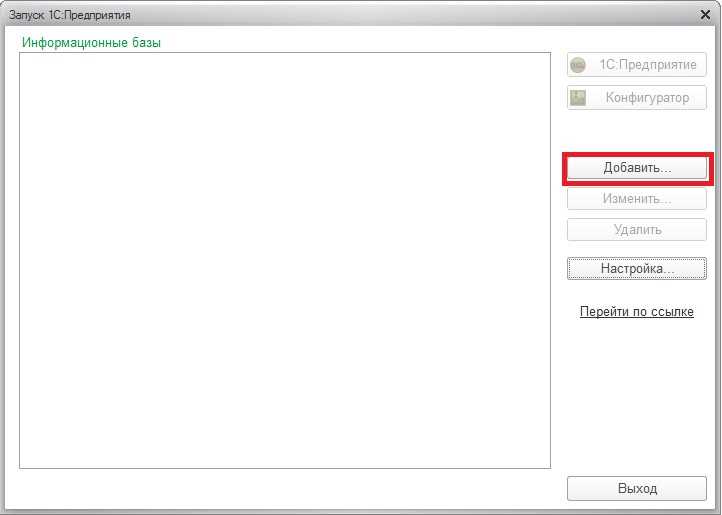Click the 1С:Предприятие round launch icon
The image size is (722, 515).
578,65
